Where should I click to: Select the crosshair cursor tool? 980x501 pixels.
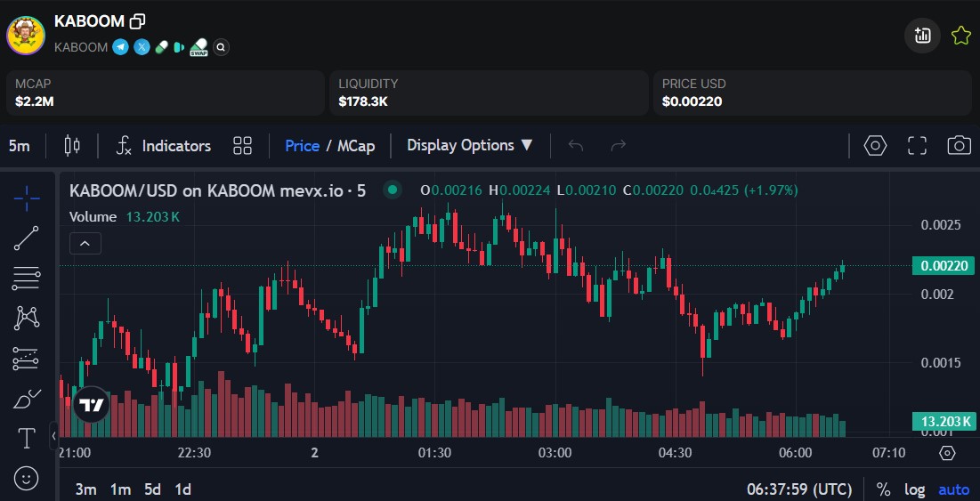click(x=27, y=198)
